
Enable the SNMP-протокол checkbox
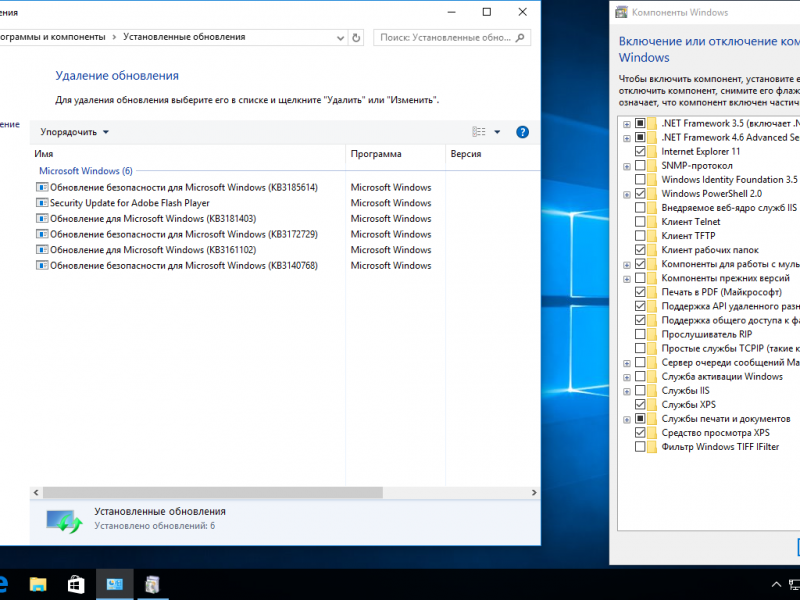click(x=640, y=165)
